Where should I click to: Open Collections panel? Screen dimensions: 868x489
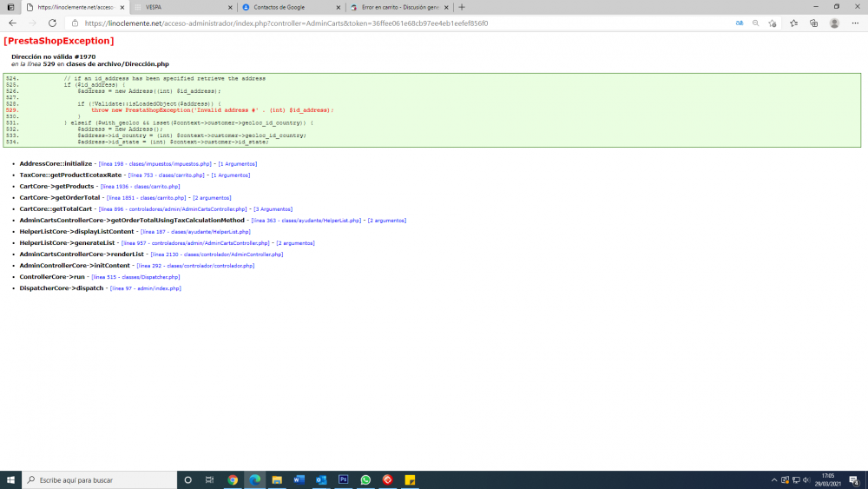pyautogui.click(x=814, y=23)
